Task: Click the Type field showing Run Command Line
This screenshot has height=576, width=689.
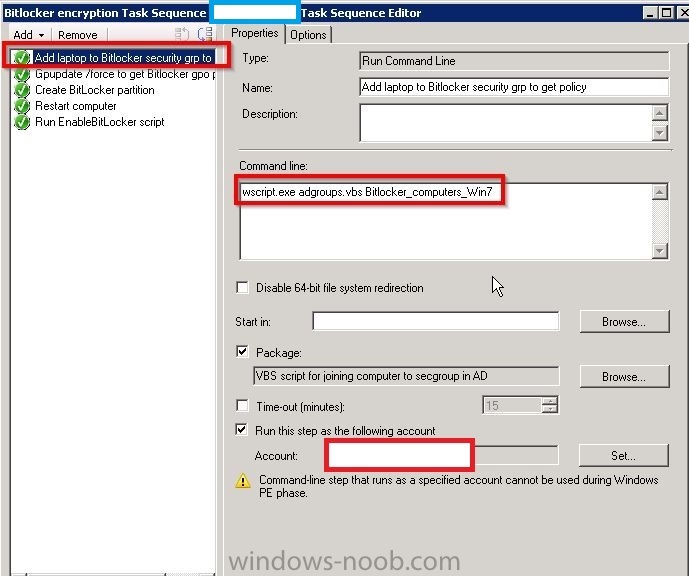Action: click(x=514, y=61)
